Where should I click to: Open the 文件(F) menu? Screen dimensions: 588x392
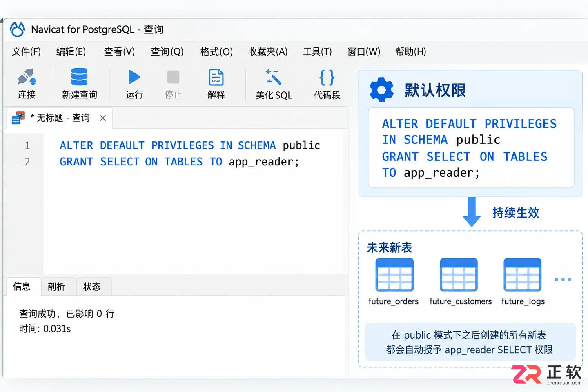point(27,51)
